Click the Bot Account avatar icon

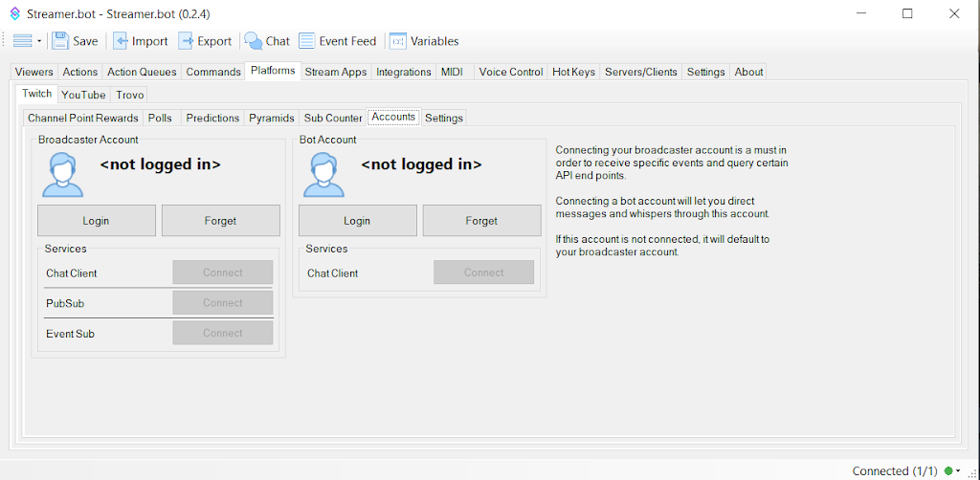(323, 174)
